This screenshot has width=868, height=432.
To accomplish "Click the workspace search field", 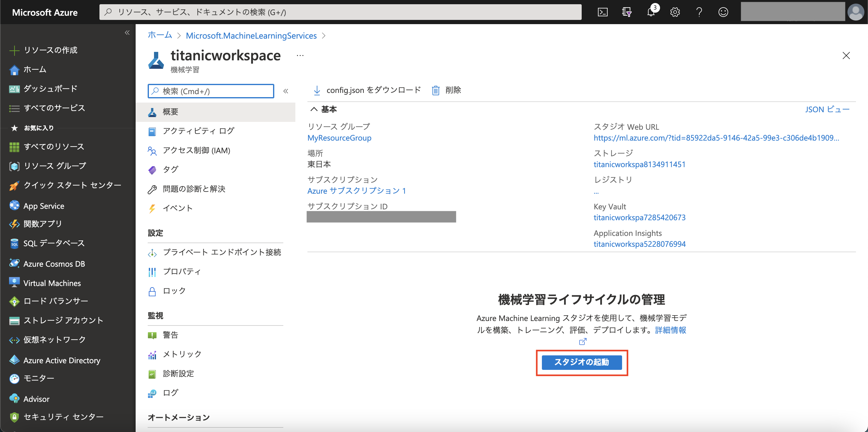I will (x=210, y=91).
